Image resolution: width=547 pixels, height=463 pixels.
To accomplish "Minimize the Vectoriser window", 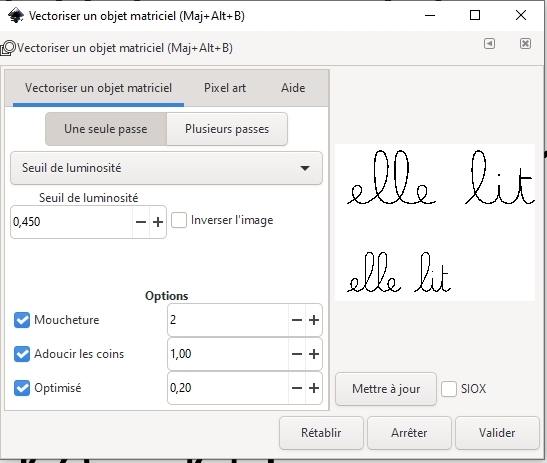I will pyautogui.click(x=430, y=15).
